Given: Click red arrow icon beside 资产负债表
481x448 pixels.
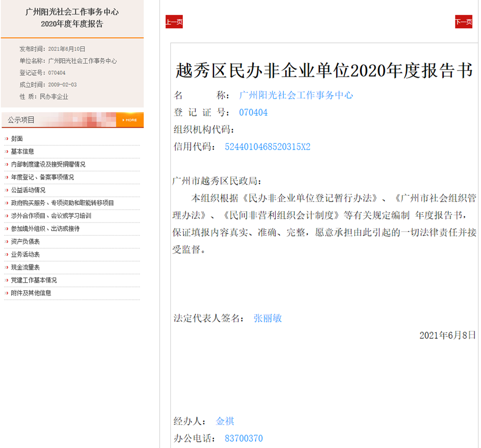Looking at the screenshot, I should pyautogui.click(x=7, y=242).
